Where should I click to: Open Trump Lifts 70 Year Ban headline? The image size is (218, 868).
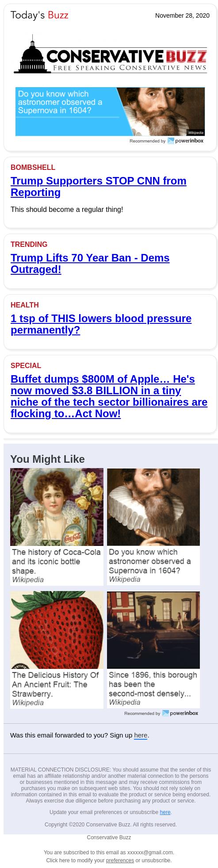(x=90, y=264)
